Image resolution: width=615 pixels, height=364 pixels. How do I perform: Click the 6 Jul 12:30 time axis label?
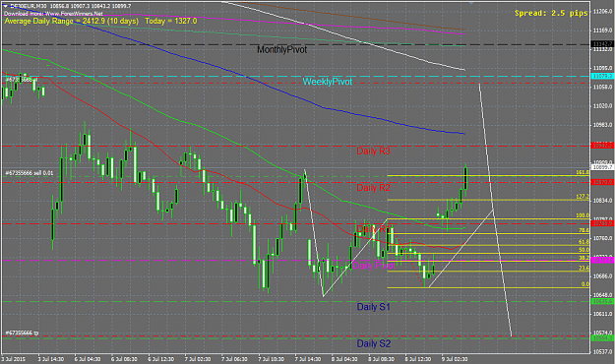[160, 359]
